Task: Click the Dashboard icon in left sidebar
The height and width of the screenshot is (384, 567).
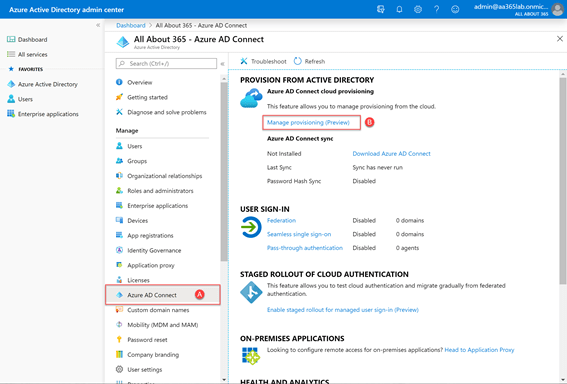Action: click(x=11, y=39)
